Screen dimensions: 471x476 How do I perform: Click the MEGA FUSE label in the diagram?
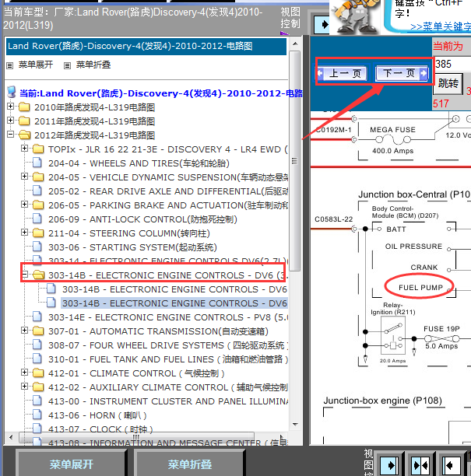coord(392,130)
